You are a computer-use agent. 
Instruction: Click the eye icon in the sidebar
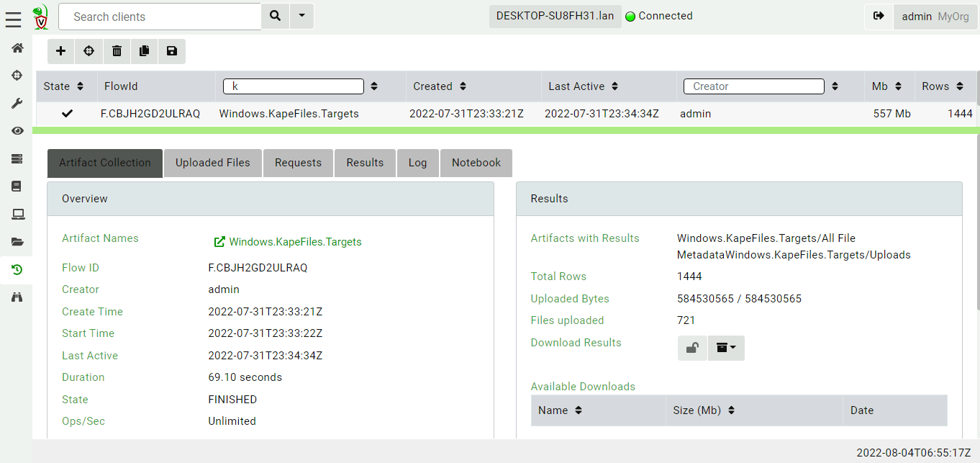click(x=16, y=130)
